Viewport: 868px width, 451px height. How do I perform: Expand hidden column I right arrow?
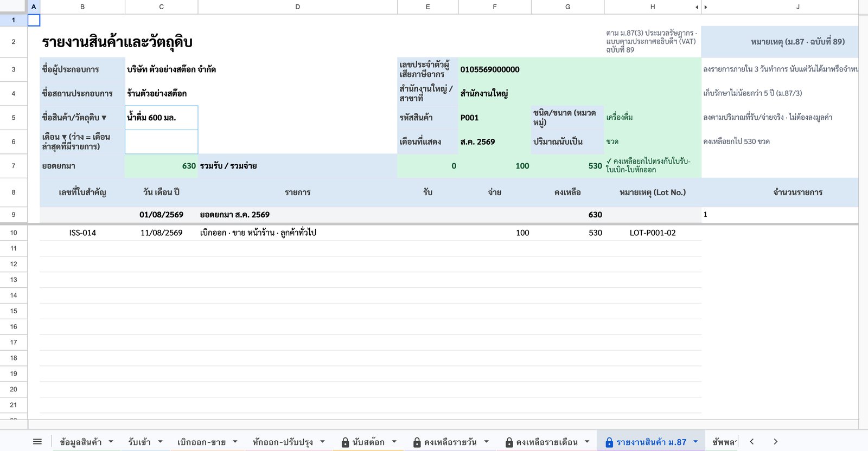705,7
